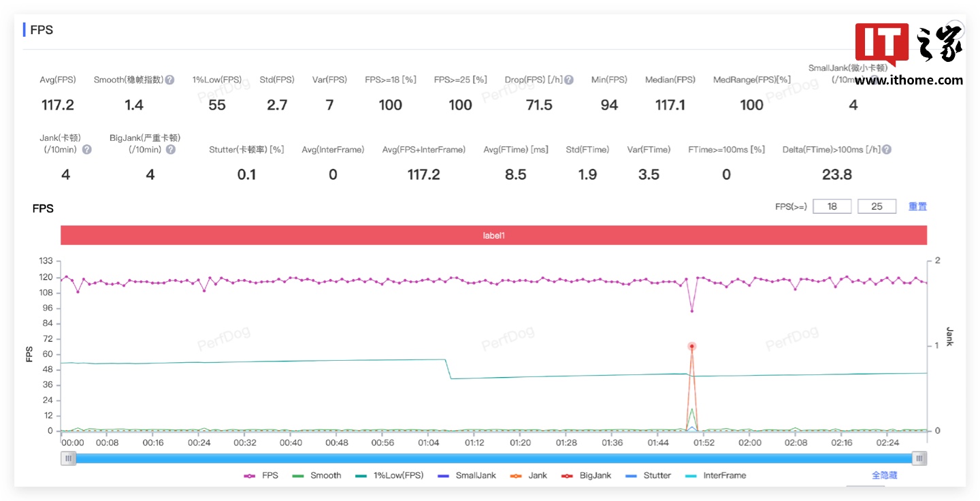Viewport: 980px width, 501px height.
Task: Select the red label1 bar
Action: click(x=493, y=236)
